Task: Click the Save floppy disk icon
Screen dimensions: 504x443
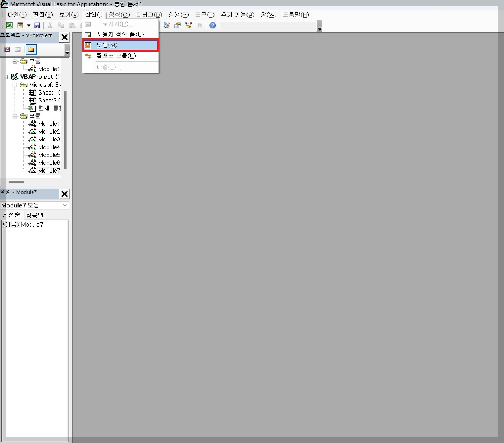Action: [37, 25]
